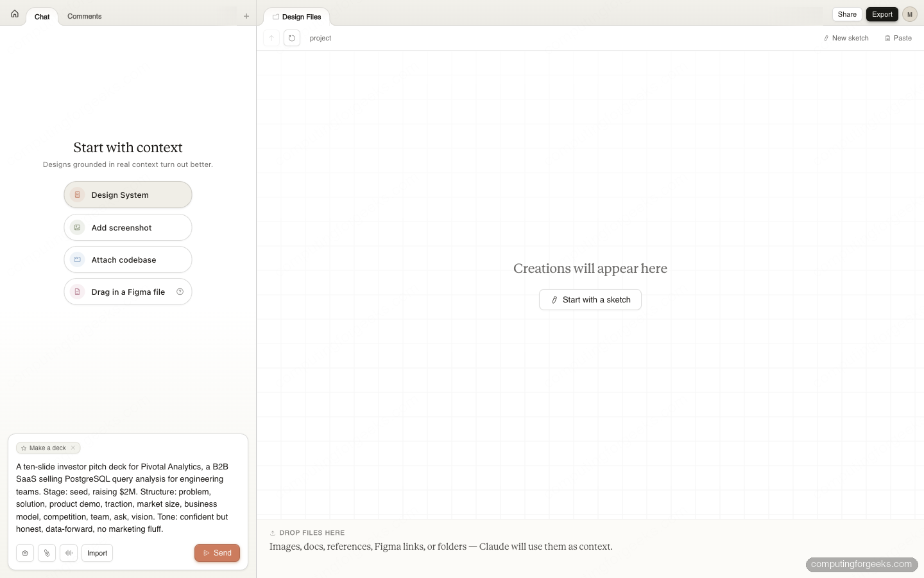Screen dimensions: 924x578
Task: Click the New sketch button
Action: pyautogui.click(x=846, y=38)
